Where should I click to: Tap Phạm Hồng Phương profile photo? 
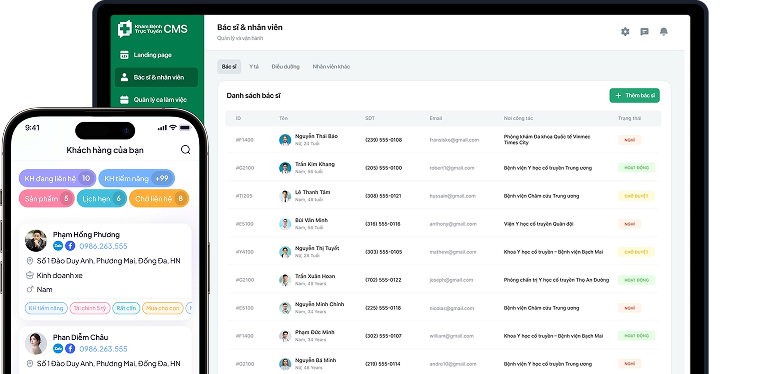[36, 241]
